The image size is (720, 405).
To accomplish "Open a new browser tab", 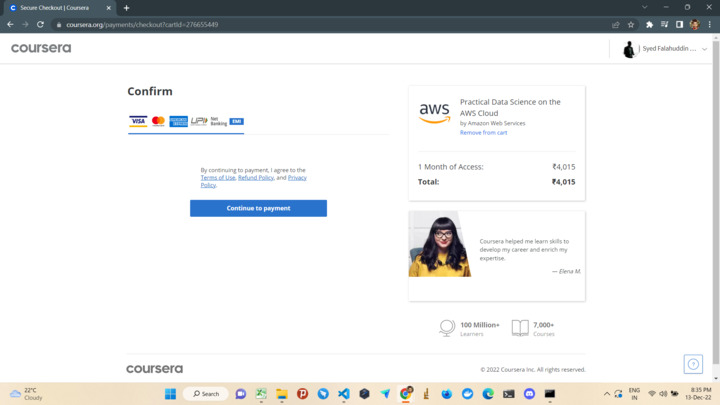I will click(126, 8).
